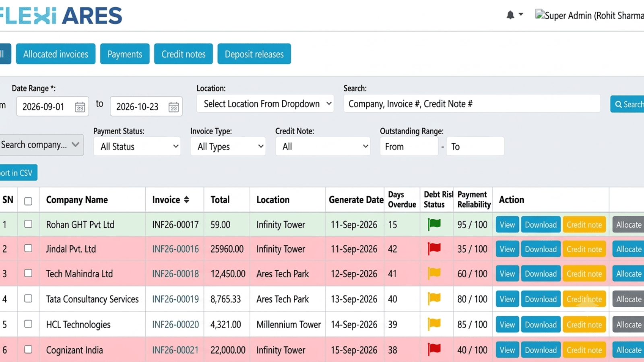Click the FLEXI ARES logo

[61, 16]
